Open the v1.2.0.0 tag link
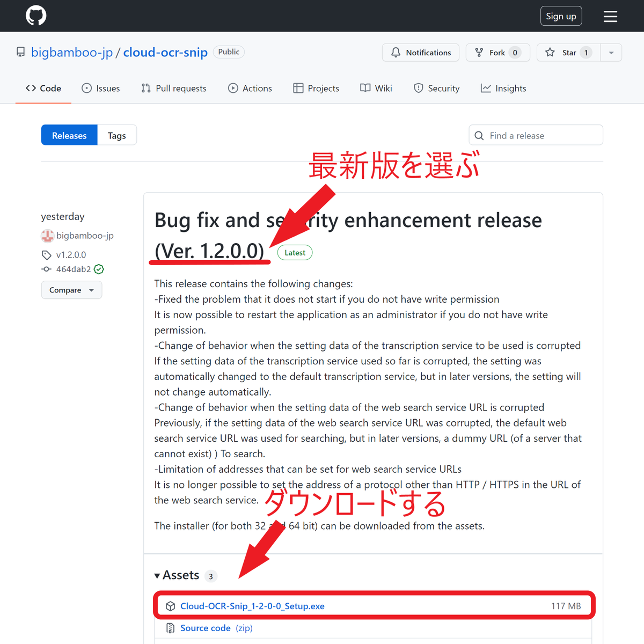 pos(71,255)
